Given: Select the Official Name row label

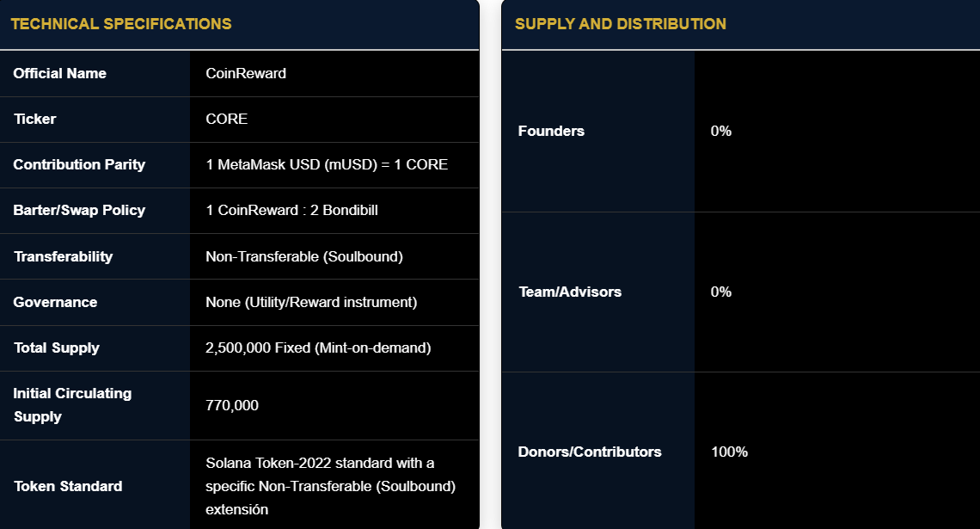Looking at the screenshot, I should (60, 74).
